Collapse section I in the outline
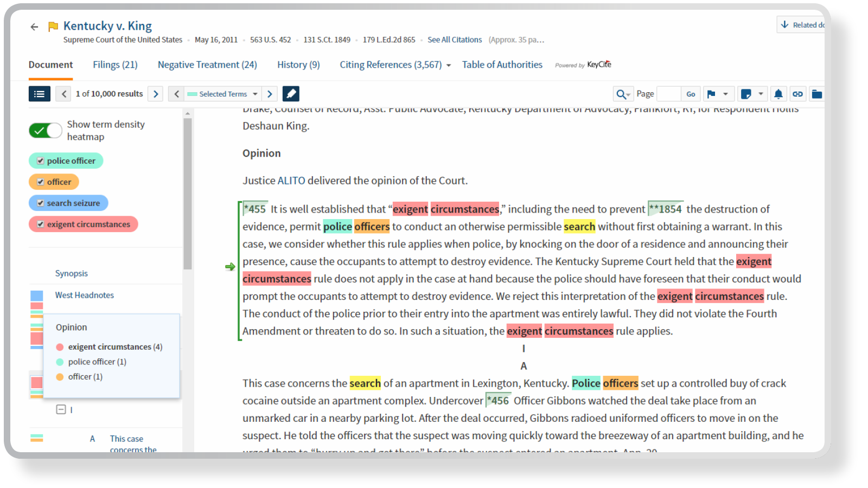Viewport: 868px width, 488px height. click(61, 410)
